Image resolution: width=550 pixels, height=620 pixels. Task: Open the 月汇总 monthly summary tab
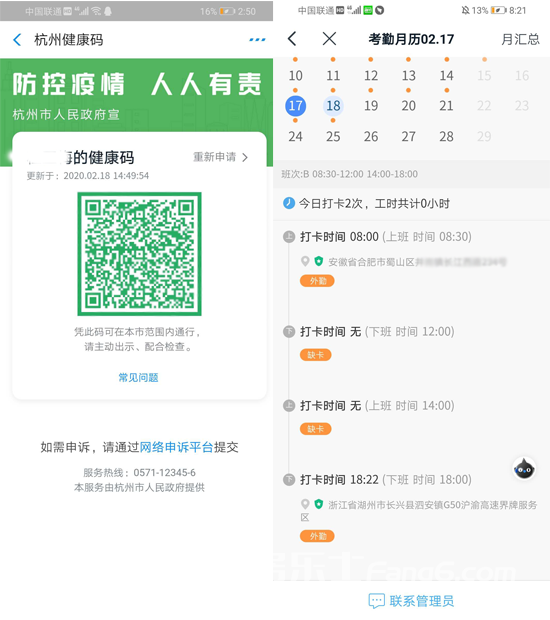click(x=520, y=39)
